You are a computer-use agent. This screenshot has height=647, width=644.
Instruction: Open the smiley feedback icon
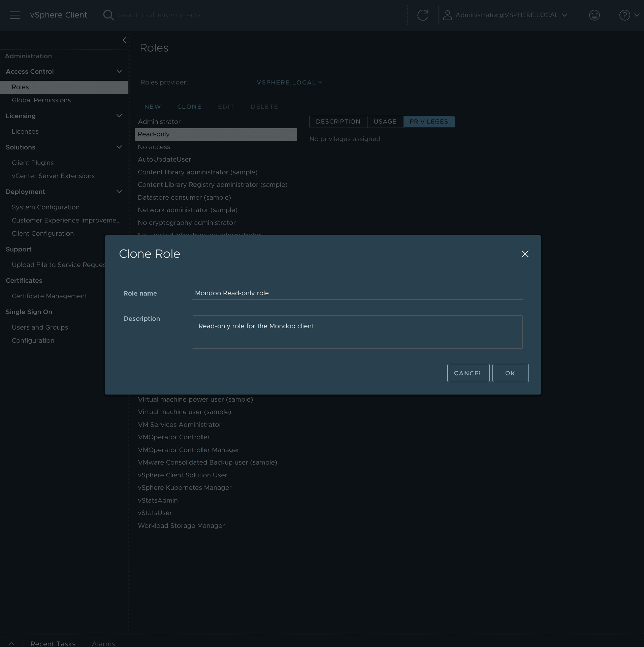pos(594,15)
